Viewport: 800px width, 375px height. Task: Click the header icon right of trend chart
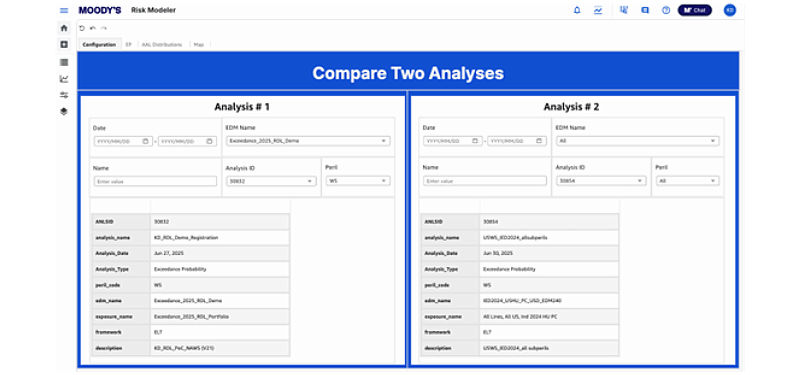(623, 10)
